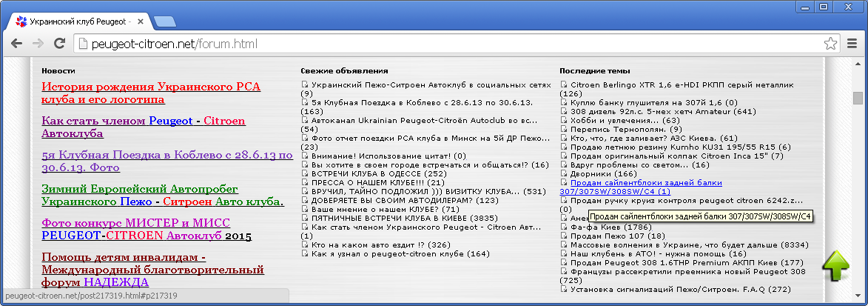Open Французы рассекретили преемника новый Peugeot 308
This screenshot has height=306, width=868.
pos(688,271)
